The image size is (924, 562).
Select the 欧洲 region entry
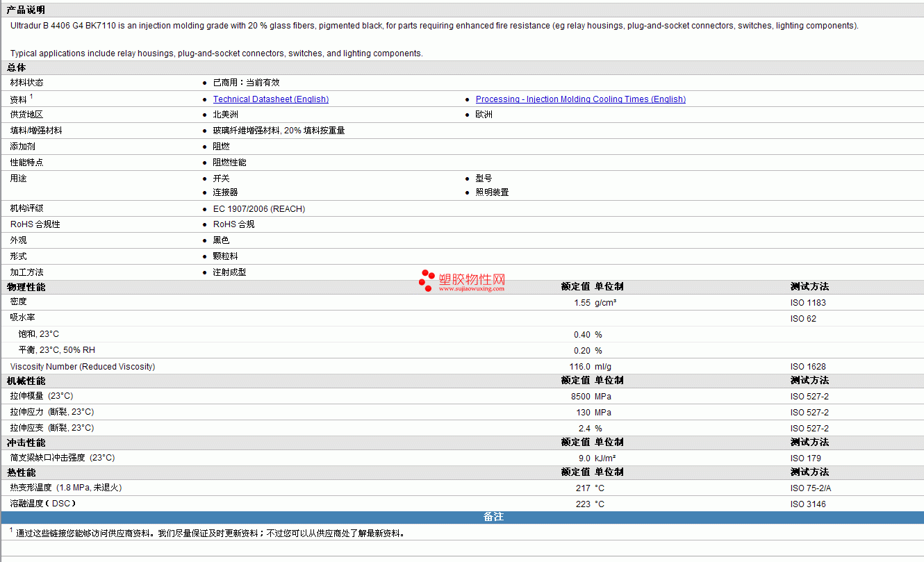click(x=484, y=115)
